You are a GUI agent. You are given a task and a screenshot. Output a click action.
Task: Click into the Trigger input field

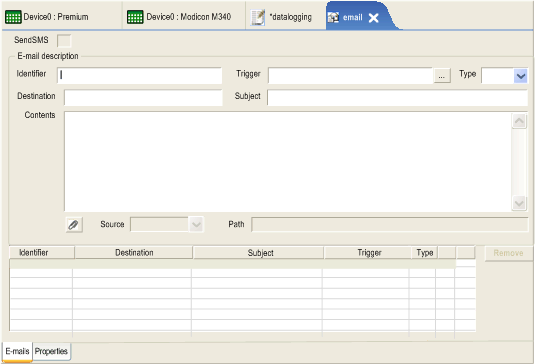coord(351,75)
